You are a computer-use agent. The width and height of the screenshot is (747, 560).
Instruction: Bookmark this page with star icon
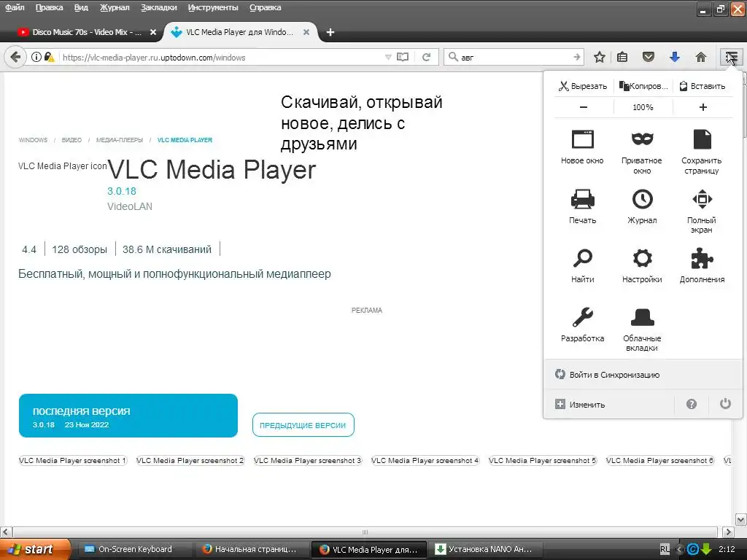(600, 58)
